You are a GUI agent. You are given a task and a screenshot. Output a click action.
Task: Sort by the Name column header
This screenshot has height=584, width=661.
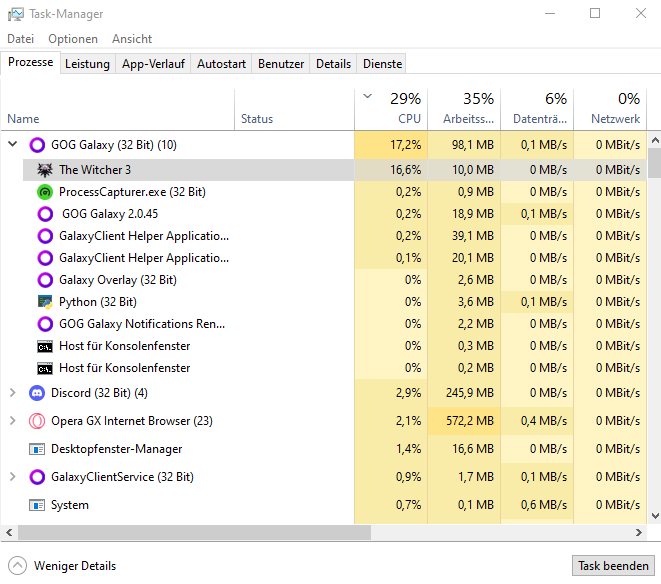point(118,110)
